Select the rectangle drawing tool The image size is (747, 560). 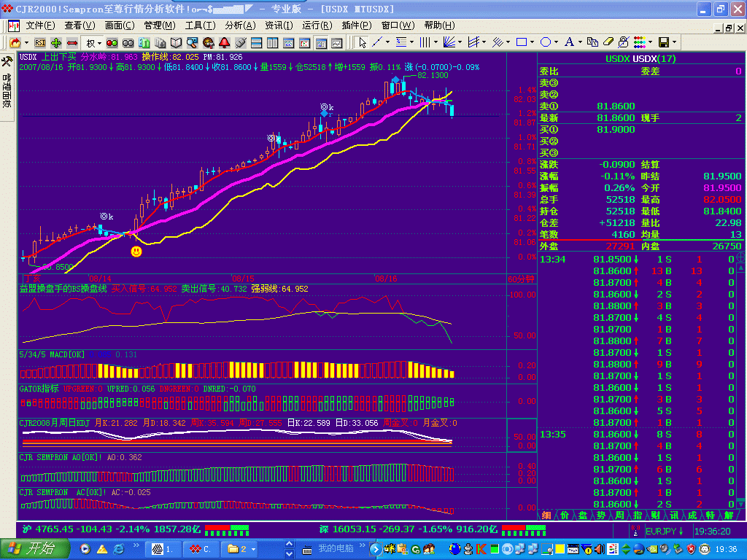[x=522, y=42]
